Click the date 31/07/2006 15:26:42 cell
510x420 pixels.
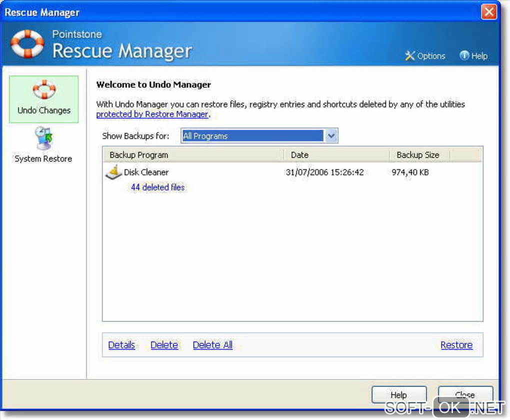point(324,172)
